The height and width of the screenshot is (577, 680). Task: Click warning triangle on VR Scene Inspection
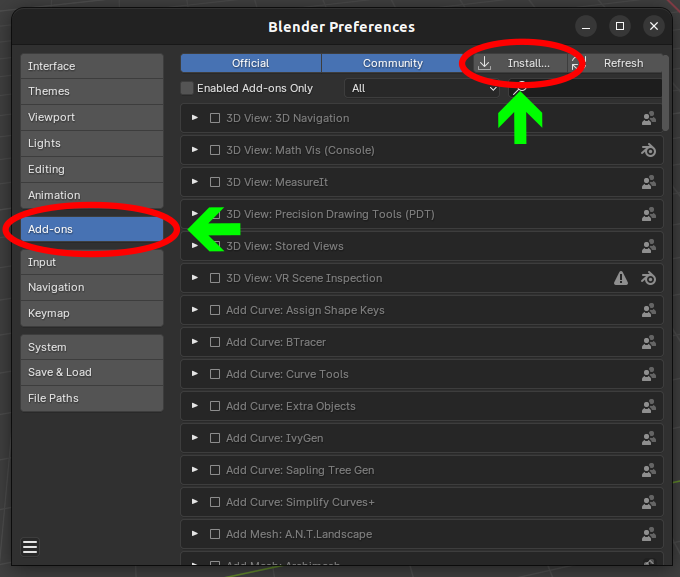pyautogui.click(x=621, y=278)
